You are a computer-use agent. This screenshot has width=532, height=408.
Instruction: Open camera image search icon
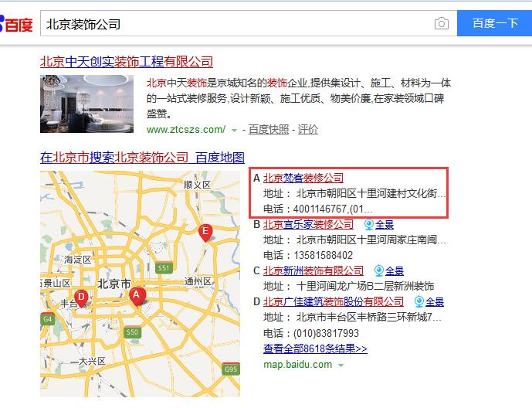pyautogui.click(x=442, y=23)
